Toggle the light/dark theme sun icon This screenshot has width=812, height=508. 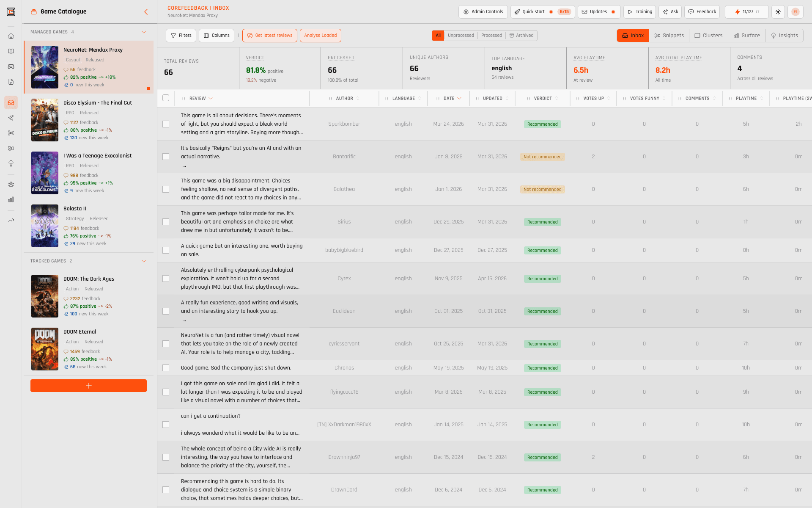point(778,12)
